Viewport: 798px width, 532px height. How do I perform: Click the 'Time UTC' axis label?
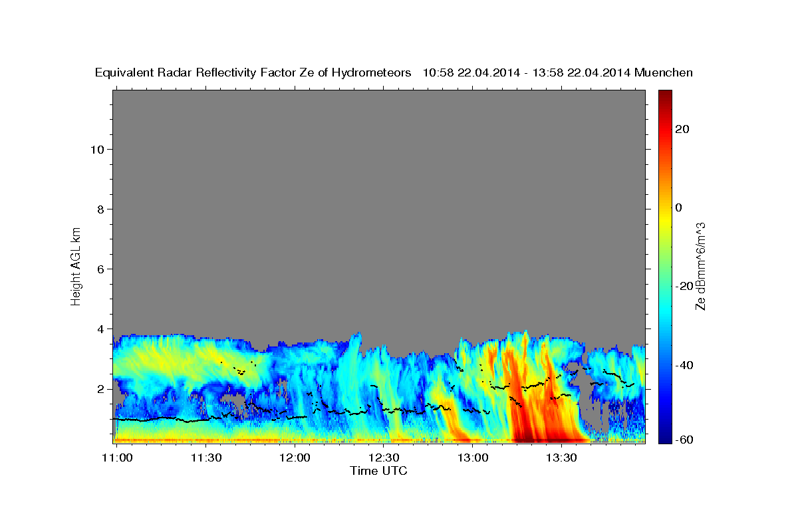click(x=378, y=471)
